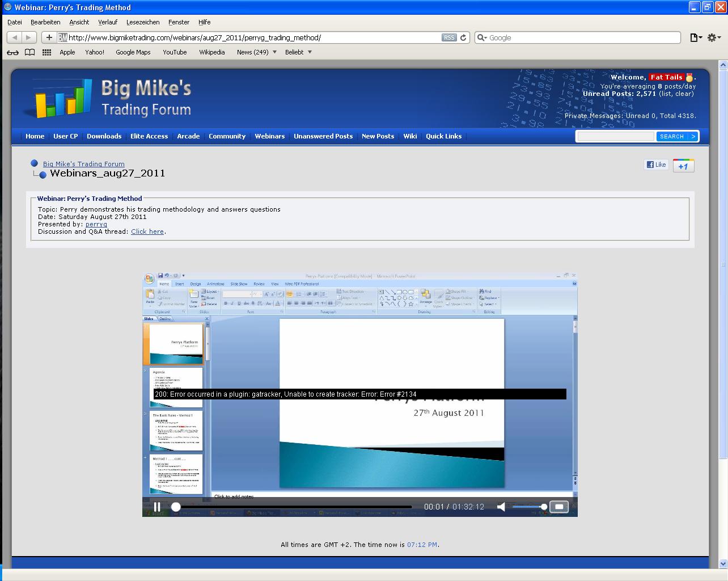This screenshot has height=581, width=728.
Task: Open the Datei menu
Action: pos(15,22)
